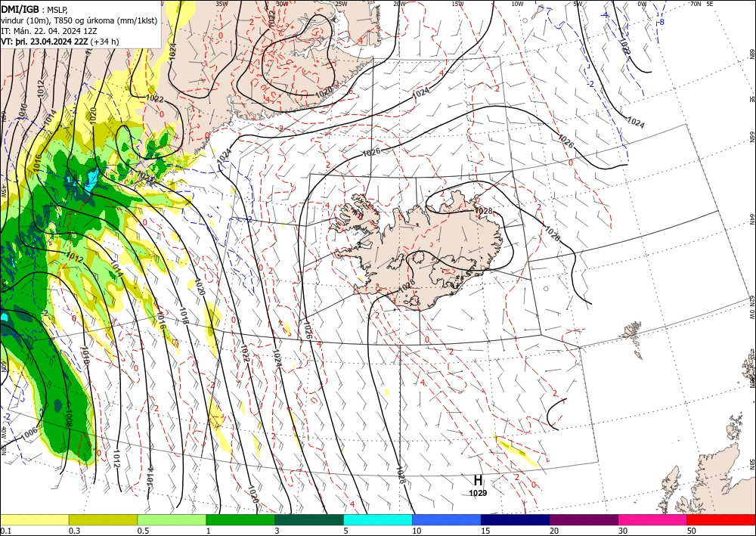
Task: Click the cyan 5–10 mm legend swatch
Action: click(378, 519)
